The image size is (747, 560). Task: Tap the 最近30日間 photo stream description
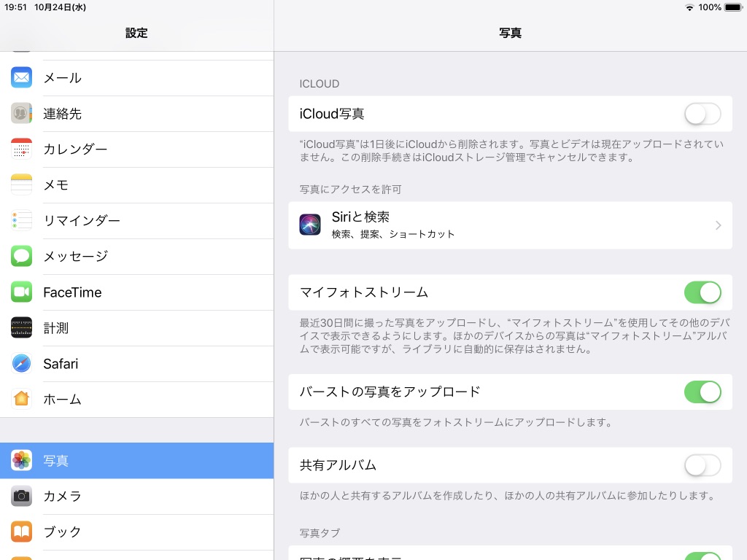514,336
